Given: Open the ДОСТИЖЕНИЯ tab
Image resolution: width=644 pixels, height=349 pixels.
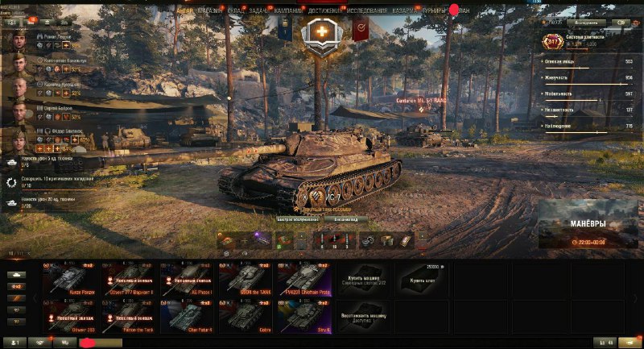Looking at the screenshot, I should pos(325,10).
